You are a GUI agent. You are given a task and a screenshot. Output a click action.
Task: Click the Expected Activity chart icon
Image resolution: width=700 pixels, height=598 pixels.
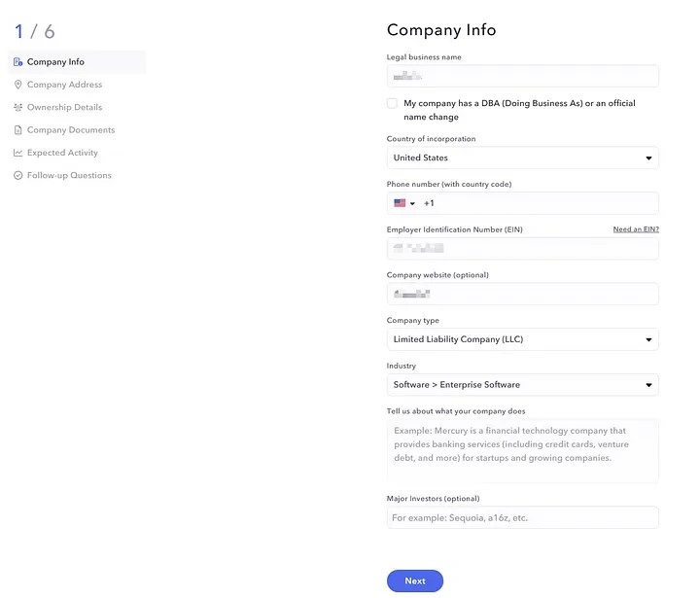[17, 153]
